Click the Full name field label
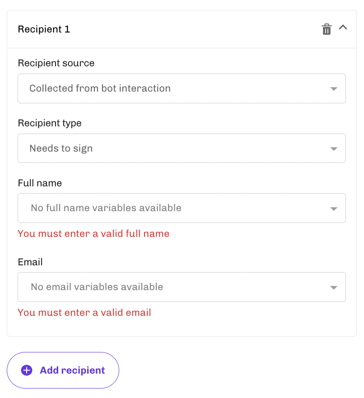This screenshot has height=398, width=364. (40, 183)
